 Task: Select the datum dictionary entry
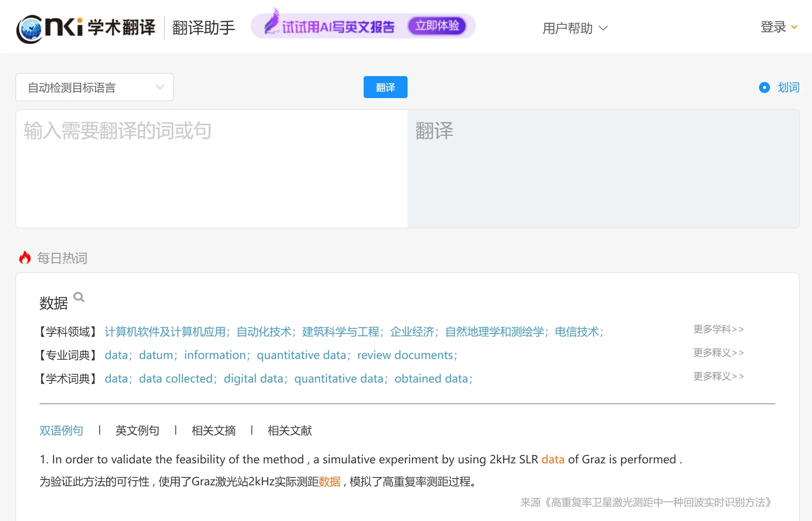(156, 355)
